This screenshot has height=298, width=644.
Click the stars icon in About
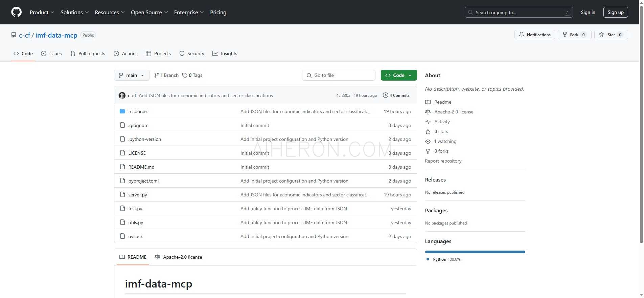pyautogui.click(x=428, y=131)
